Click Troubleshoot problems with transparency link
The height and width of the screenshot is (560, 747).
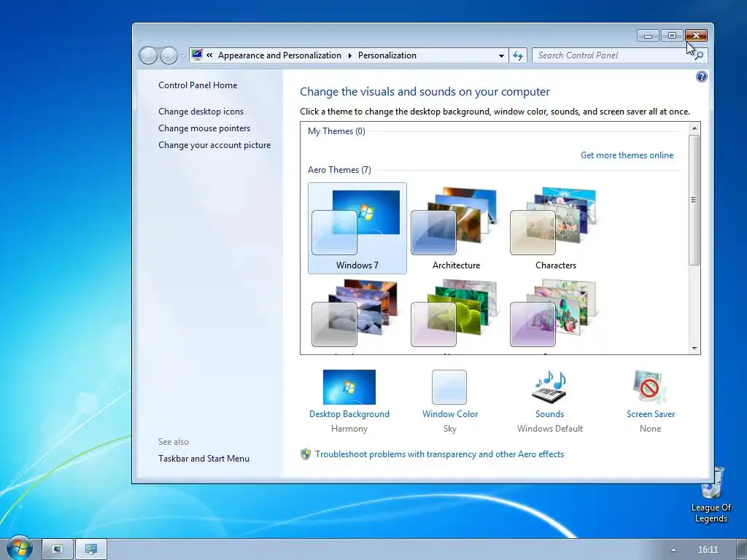pos(439,454)
